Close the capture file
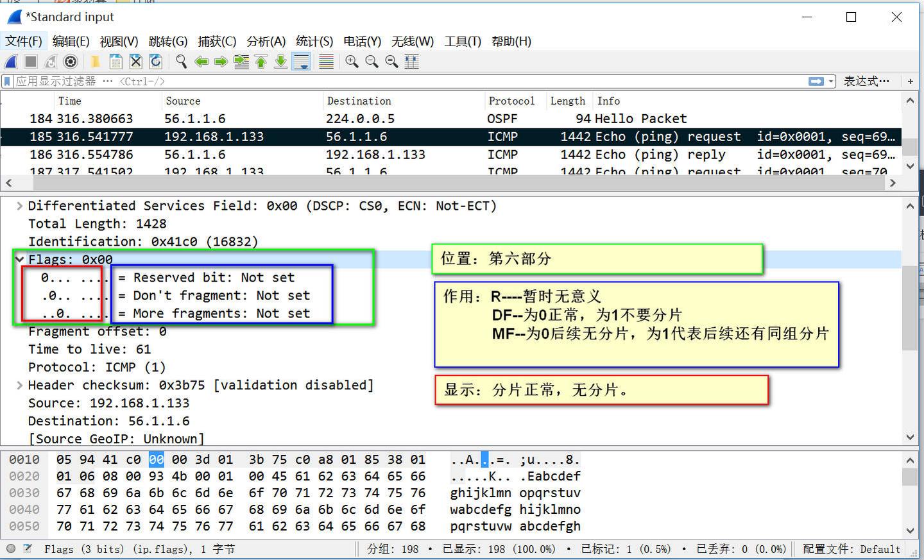This screenshot has width=924, height=560. coord(135,62)
